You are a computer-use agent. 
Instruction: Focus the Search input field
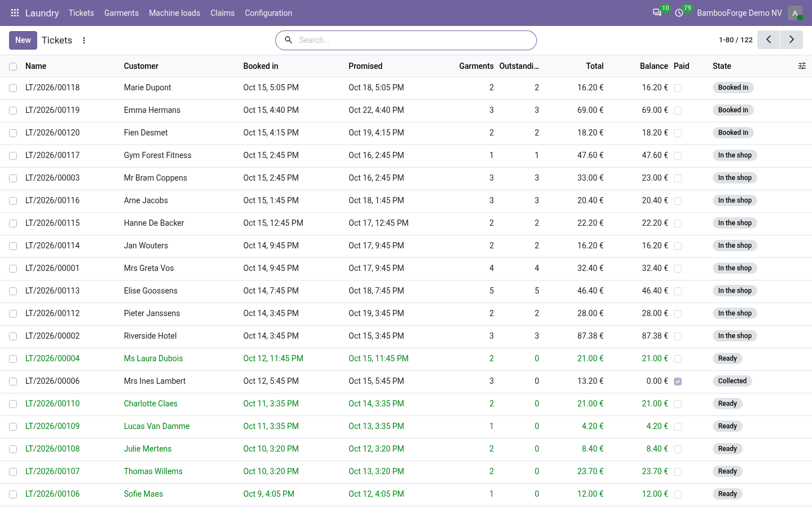(x=414, y=40)
